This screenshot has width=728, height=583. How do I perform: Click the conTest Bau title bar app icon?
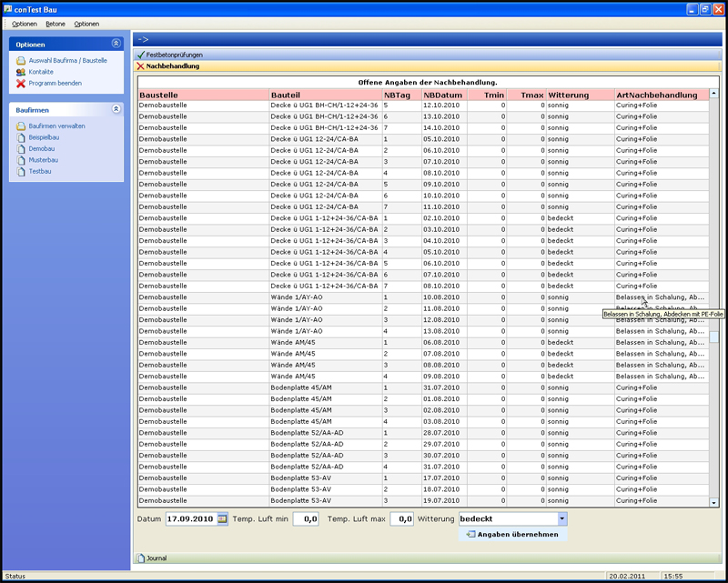pyautogui.click(x=8, y=9)
